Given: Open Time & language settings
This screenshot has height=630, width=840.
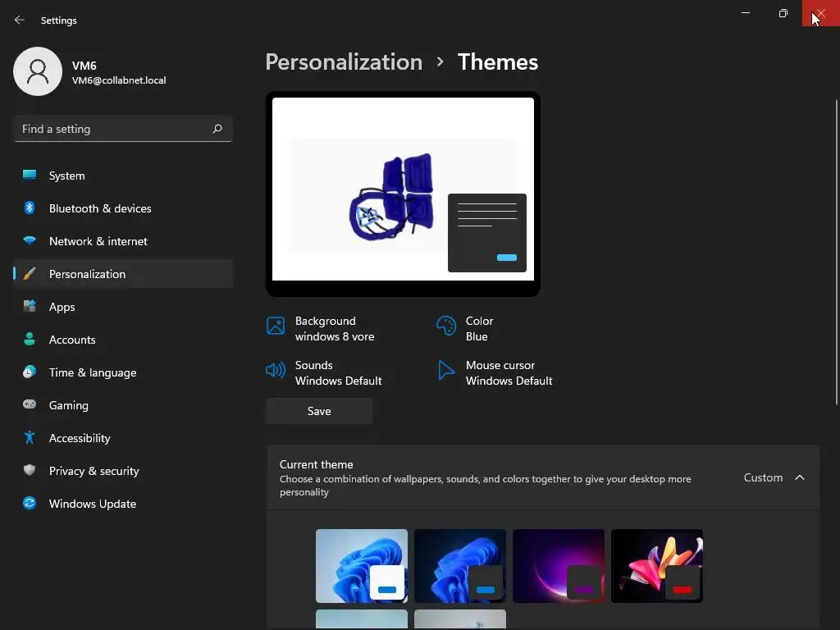Looking at the screenshot, I should point(123,372).
